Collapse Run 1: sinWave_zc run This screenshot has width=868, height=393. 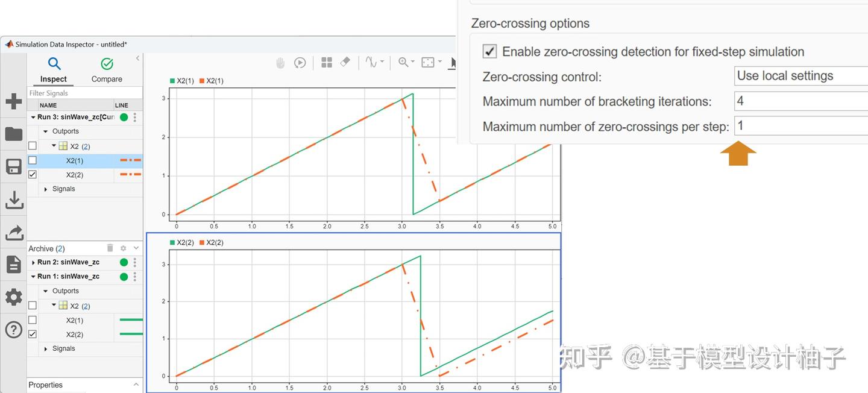click(33, 277)
